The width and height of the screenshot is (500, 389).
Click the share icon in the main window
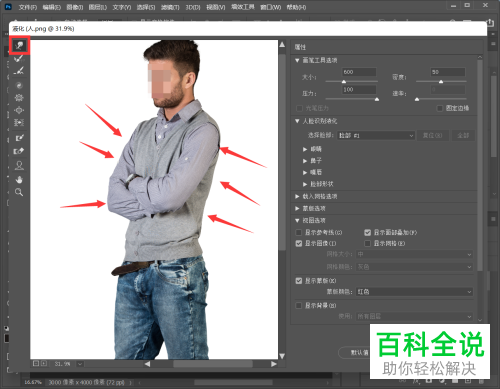[x=490, y=23]
